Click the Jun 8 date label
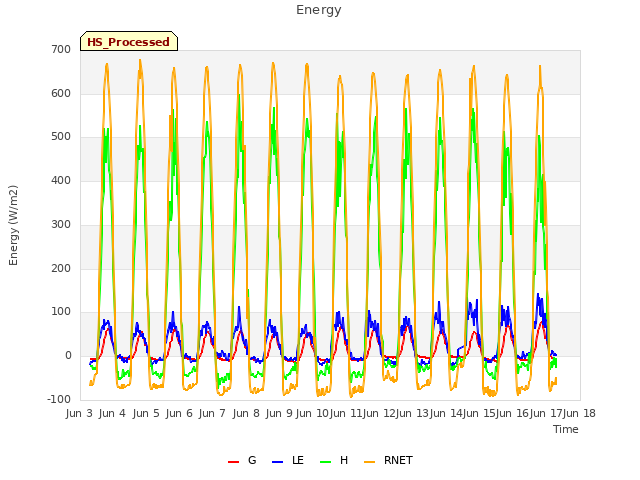 pyautogui.click(x=246, y=413)
